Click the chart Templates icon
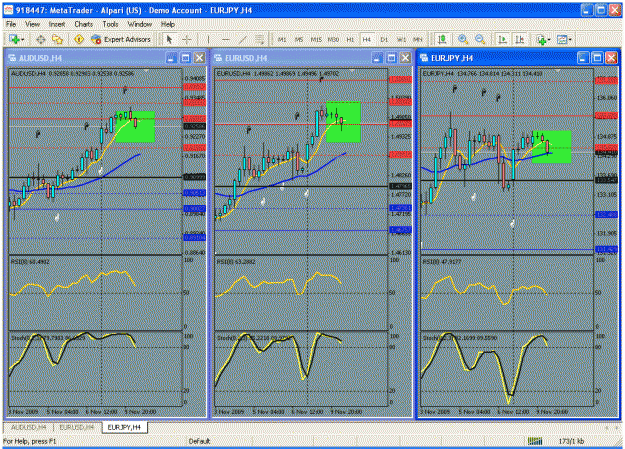Image resolution: width=625 pixels, height=449 pixels. (x=562, y=39)
